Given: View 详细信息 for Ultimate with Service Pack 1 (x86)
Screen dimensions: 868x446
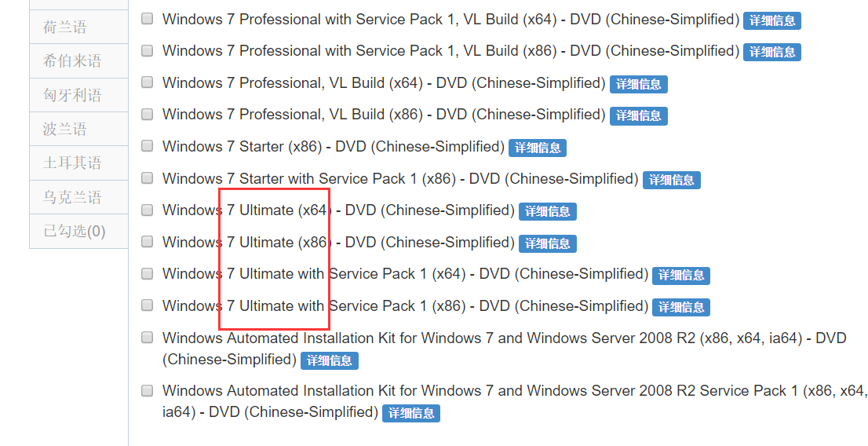Looking at the screenshot, I should (x=681, y=307).
